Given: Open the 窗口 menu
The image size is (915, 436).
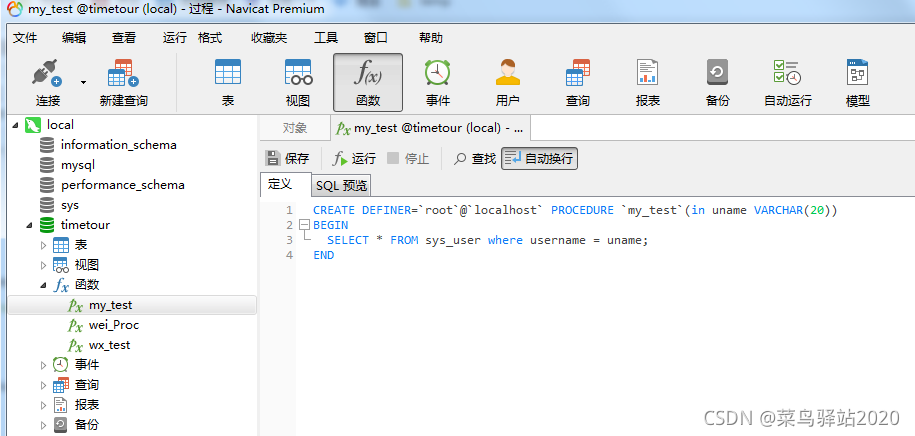Looking at the screenshot, I should point(376,38).
